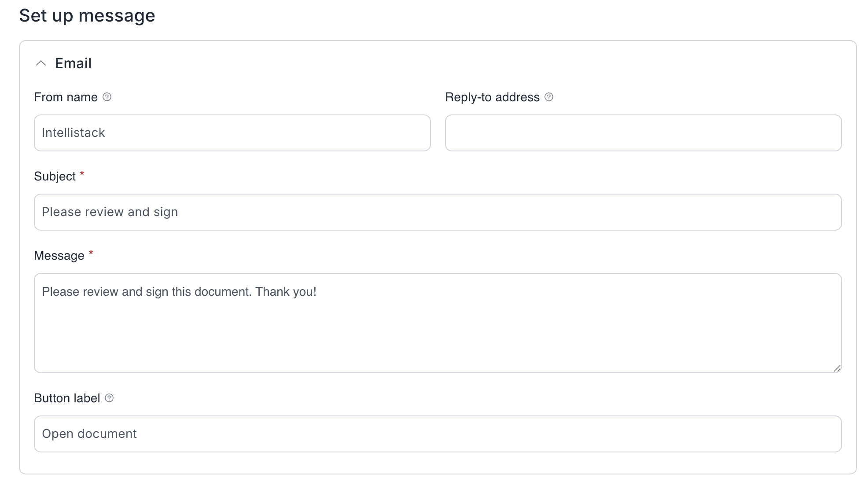
Task: Click the Reply-to address help icon
Action: coord(549,97)
